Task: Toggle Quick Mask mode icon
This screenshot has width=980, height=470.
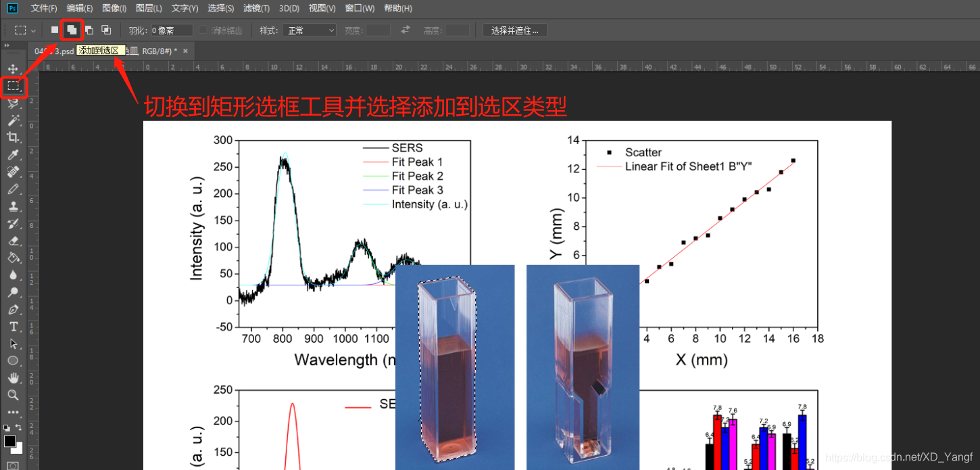Action: 13,466
